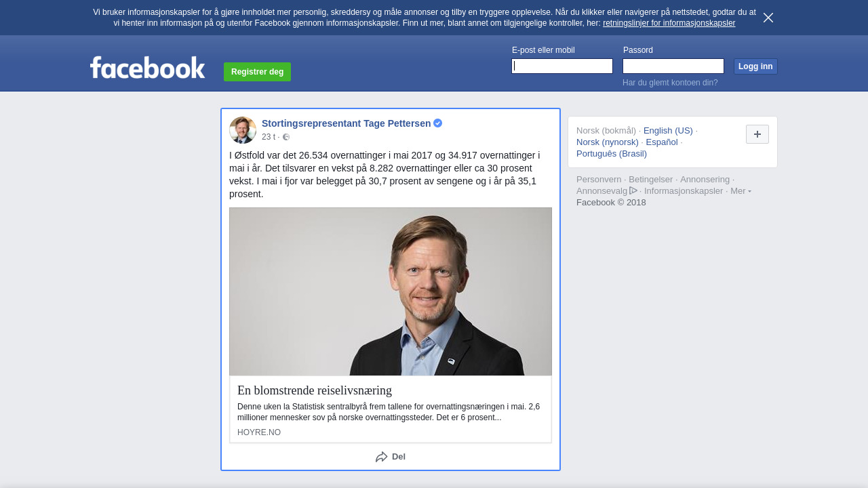Open Stortingsrepresentant Tage Pettersen page link
Viewport: 868px width, 488px height.
(x=346, y=123)
